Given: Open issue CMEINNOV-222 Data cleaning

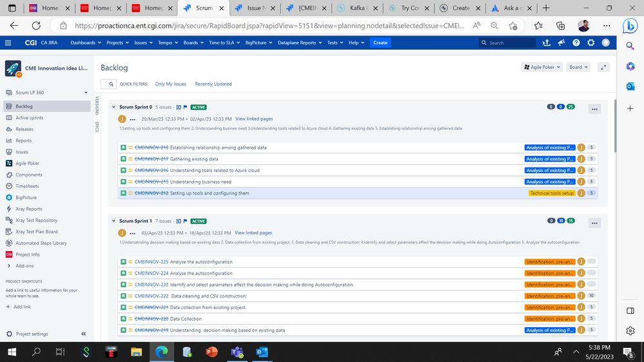Looking at the screenshot, I should pos(151,296).
